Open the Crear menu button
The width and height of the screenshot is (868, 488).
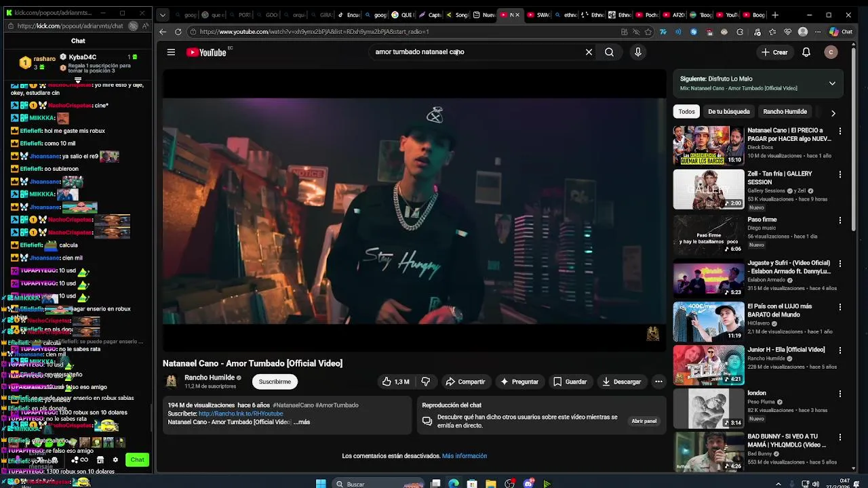pyautogui.click(x=774, y=52)
